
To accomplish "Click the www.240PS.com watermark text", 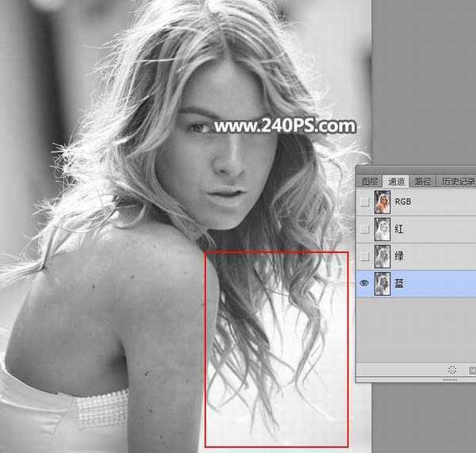I will 285,125.
